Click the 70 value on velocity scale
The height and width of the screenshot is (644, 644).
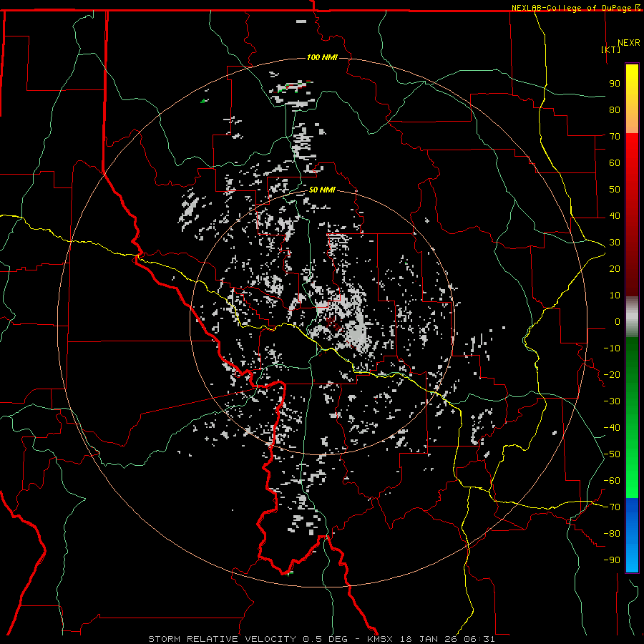(x=615, y=137)
